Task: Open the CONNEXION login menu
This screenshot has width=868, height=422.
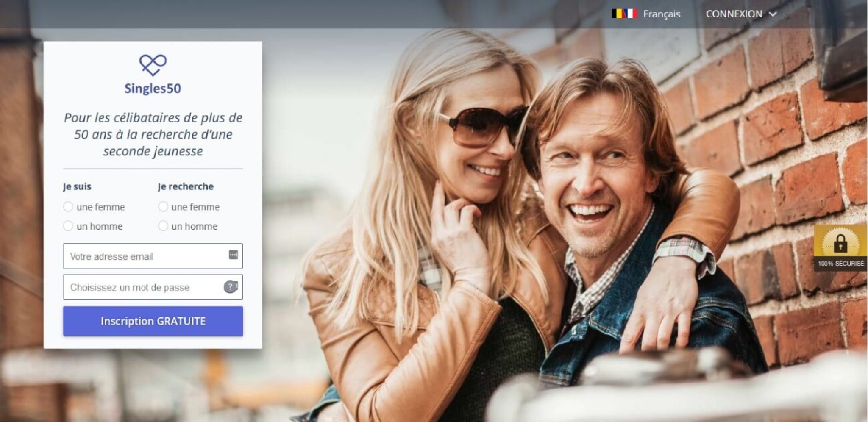Action: coord(734,14)
